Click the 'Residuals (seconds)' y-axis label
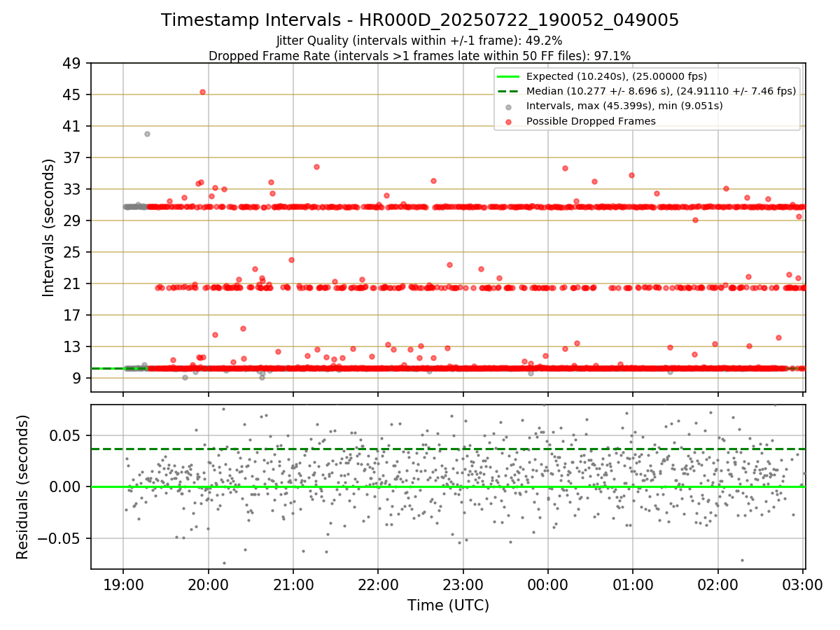 click(23, 487)
